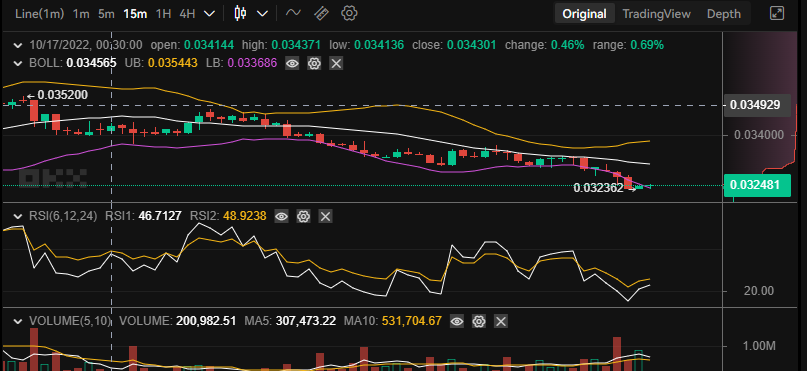Click the current price label 0.032481
The height and width of the screenshot is (371, 807).
point(757,185)
